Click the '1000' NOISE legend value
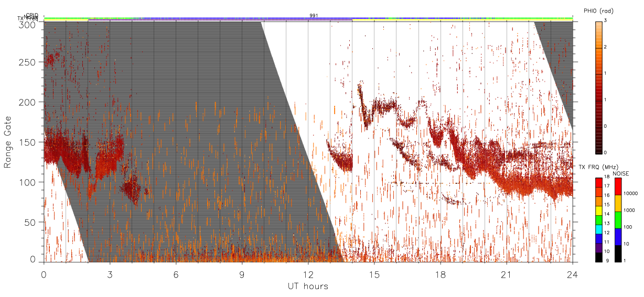Viewport: 644px width, 297px height. coord(630,210)
